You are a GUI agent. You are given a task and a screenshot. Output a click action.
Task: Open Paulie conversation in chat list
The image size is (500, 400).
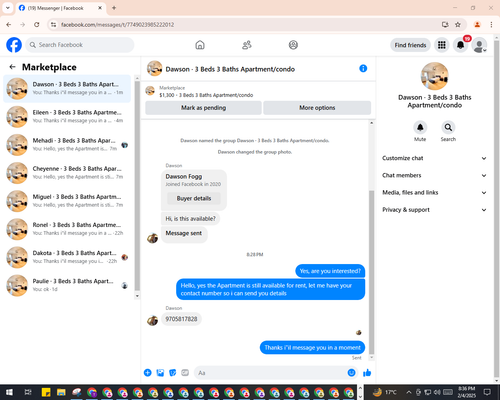click(x=67, y=285)
